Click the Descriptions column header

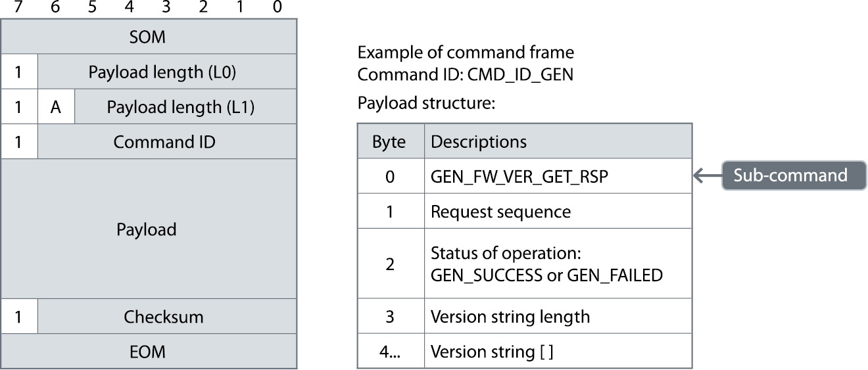point(478,141)
